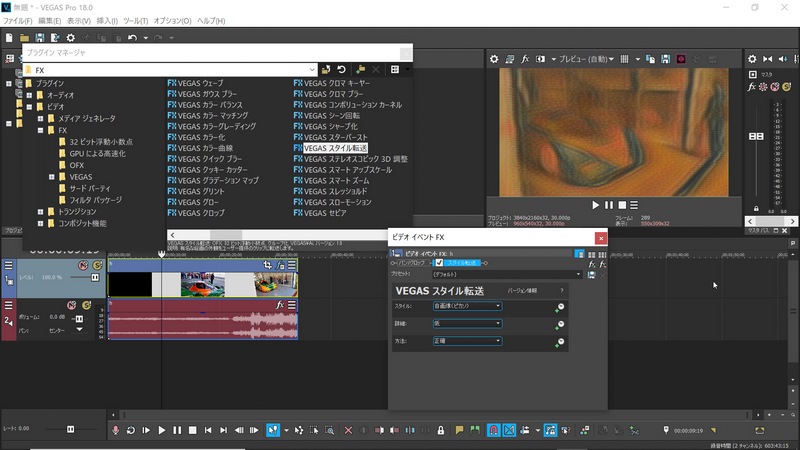800x450 pixels.
Task: Open the hamburger menu on the video clip
Action: point(291,265)
